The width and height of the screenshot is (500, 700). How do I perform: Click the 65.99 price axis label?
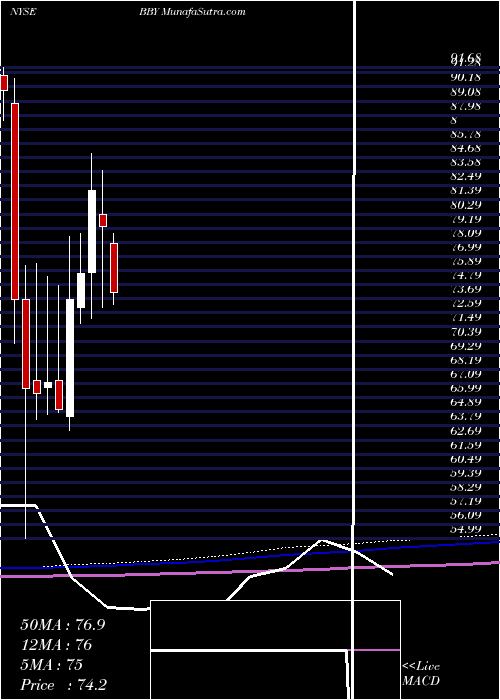pos(465,388)
